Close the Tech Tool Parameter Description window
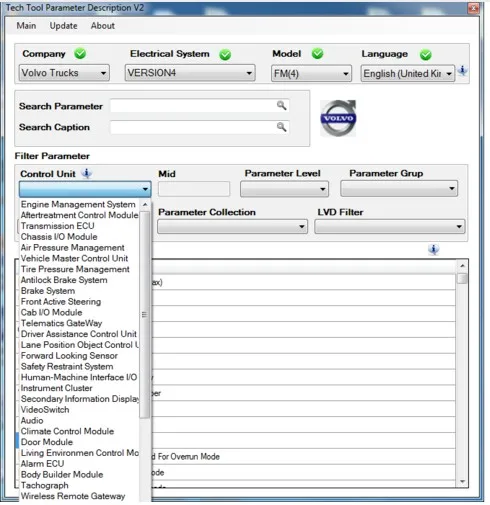This screenshot has width=490, height=505. [x=473, y=8]
